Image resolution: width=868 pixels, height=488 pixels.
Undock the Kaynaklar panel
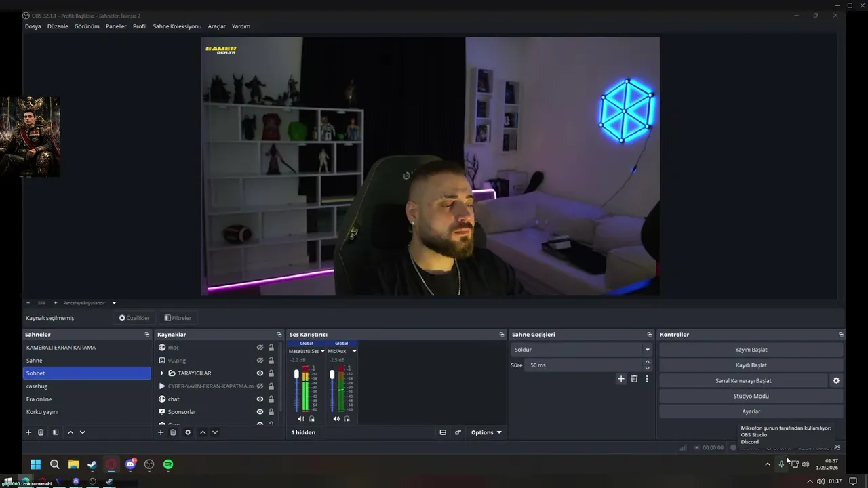click(x=279, y=334)
